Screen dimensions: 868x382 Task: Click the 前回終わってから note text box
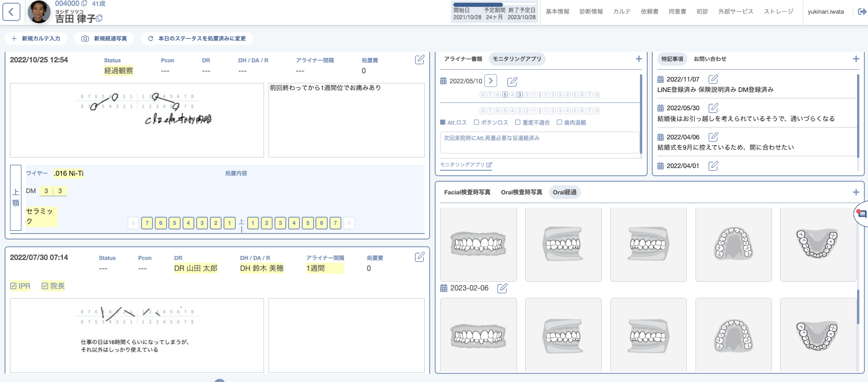pyautogui.click(x=346, y=120)
